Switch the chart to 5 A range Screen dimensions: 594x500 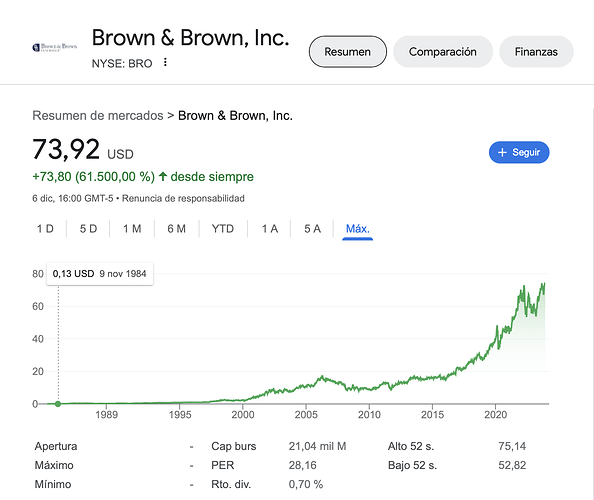312,229
